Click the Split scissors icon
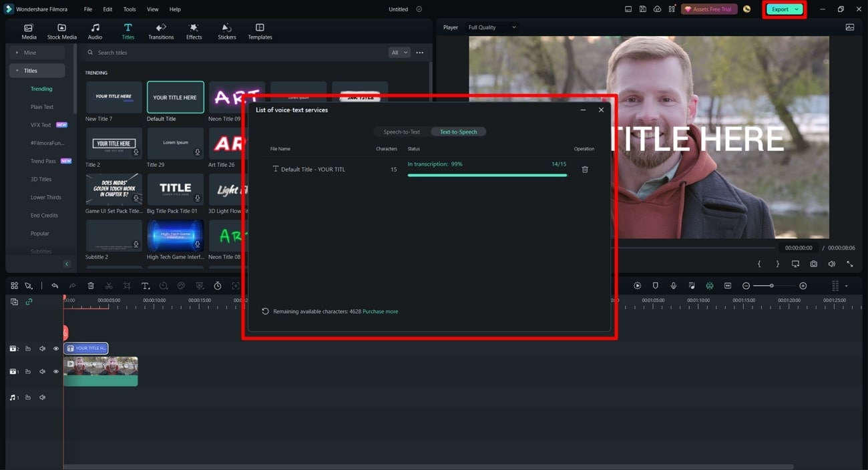 [x=109, y=286]
